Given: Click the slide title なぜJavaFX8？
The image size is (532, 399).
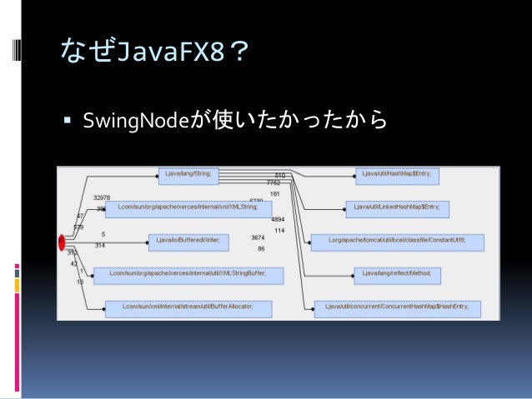Looking at the screenshot, I should (x=154, y=51).
